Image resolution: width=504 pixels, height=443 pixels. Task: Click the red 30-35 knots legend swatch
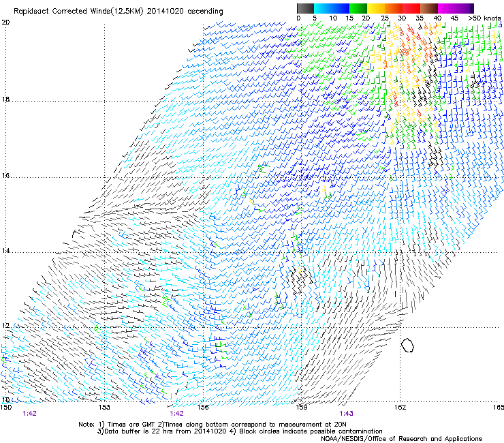click(x=411, y=8)
